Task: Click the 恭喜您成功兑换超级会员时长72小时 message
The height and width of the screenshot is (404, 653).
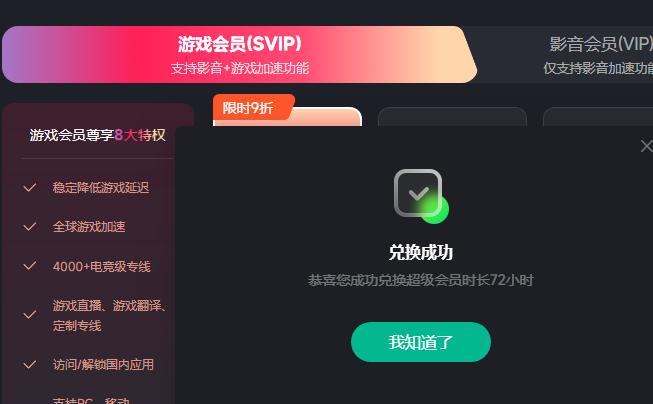Action: pyautogui.click(x=421, y=280)
